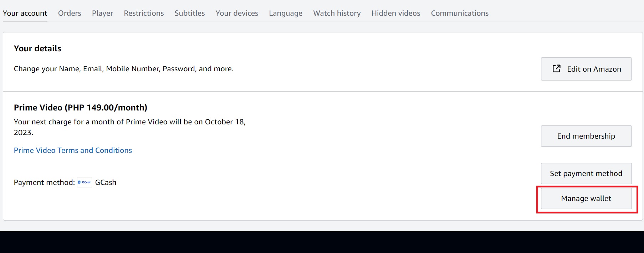The width and height of the screenshot is (644, 253).
Task: Open Manage wallet
Action: (586, 198)
